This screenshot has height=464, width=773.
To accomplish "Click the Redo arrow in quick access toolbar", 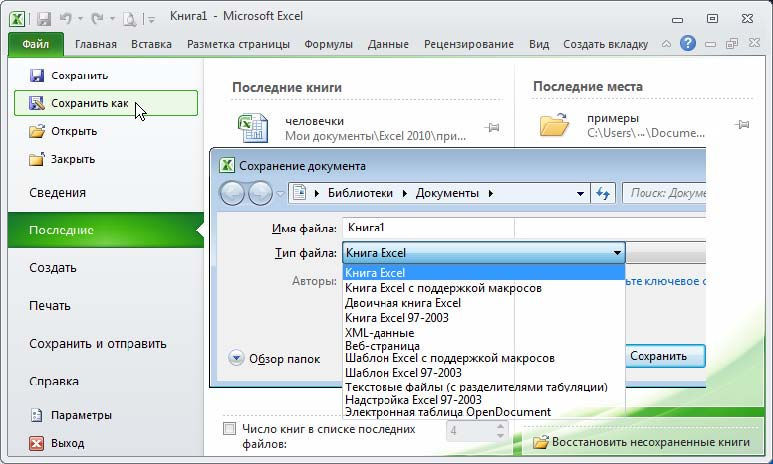I will tap(97, 19).
